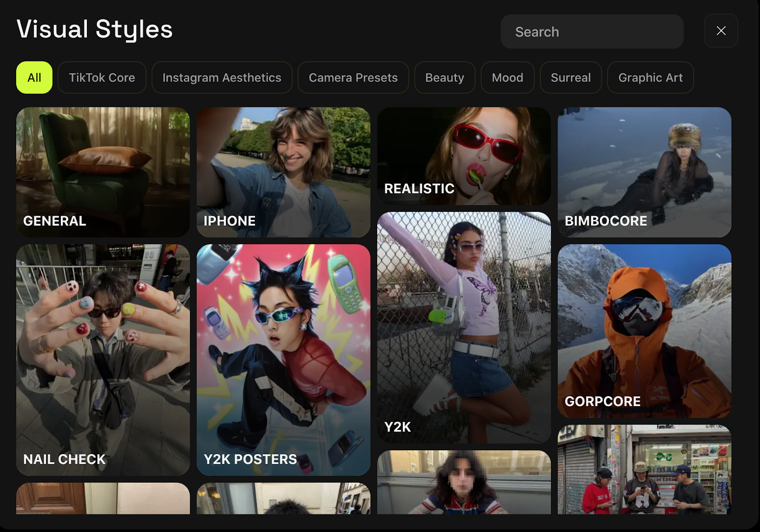The height and width of the screenshot is (532, 760).
Task: Switch to the TikTok Core tab
Action: point(102,77)
